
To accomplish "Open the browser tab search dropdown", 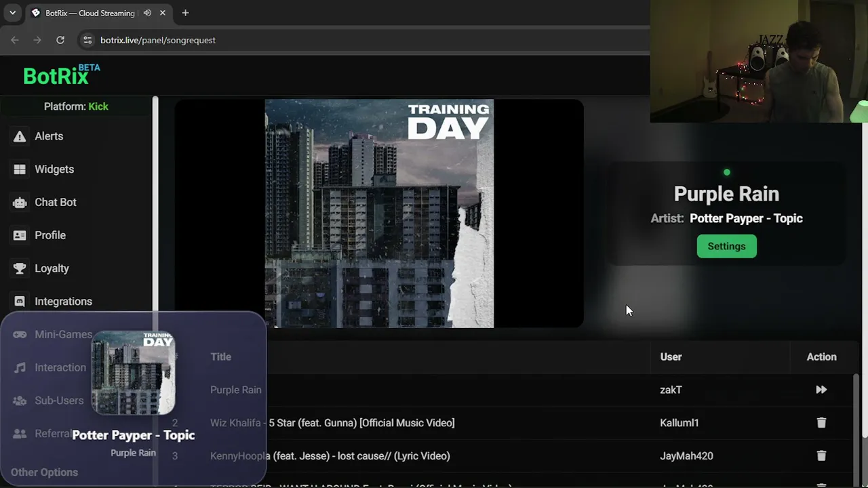I will 12,13.
